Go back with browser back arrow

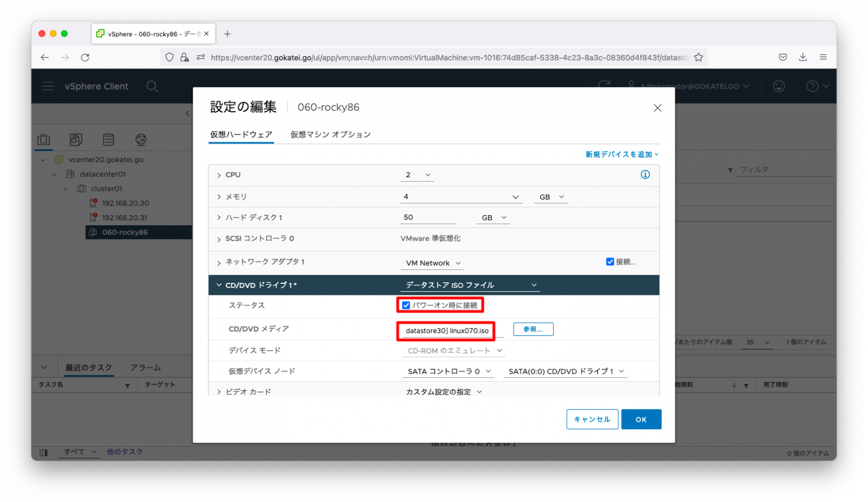click(x=45, y=57)
